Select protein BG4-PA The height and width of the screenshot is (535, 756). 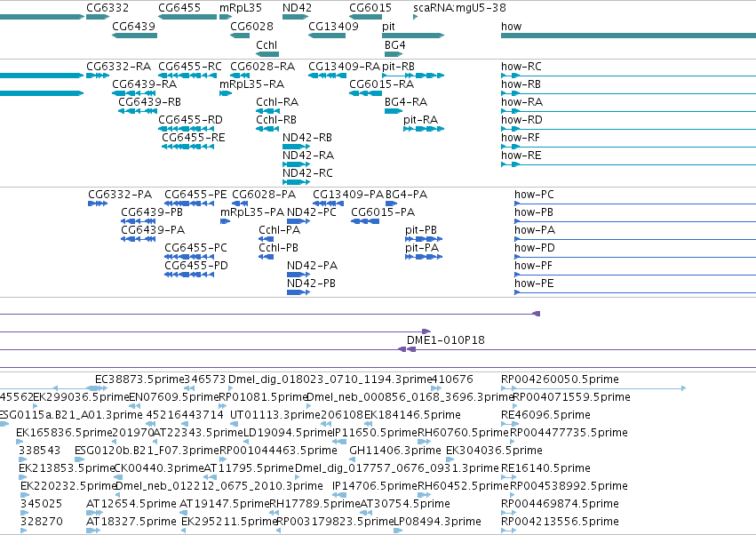coord(407,195)
